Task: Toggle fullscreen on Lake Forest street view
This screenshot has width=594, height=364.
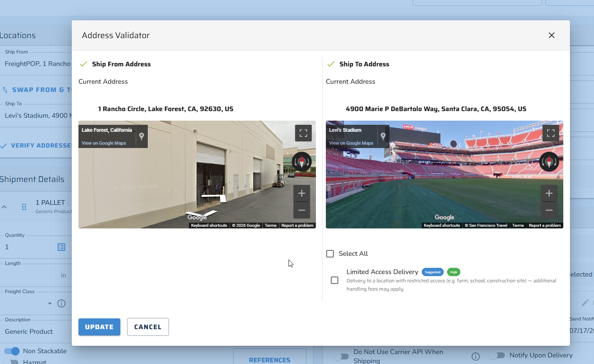Action: [x=303, y=133]
